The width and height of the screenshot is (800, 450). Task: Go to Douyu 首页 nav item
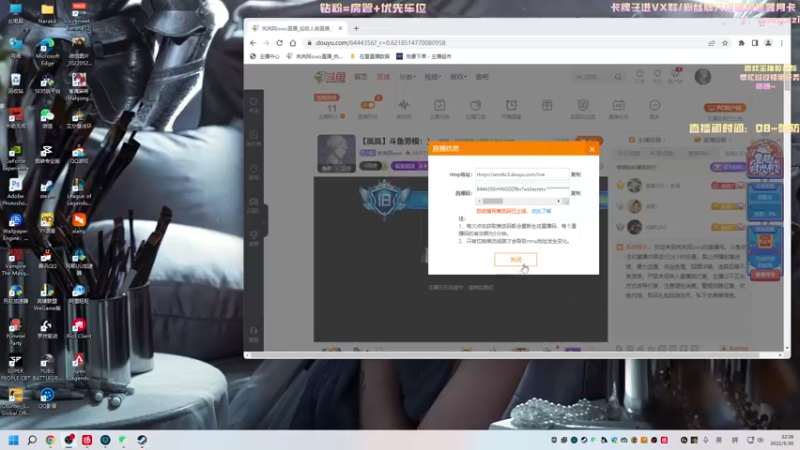click(x=361, y=77)
